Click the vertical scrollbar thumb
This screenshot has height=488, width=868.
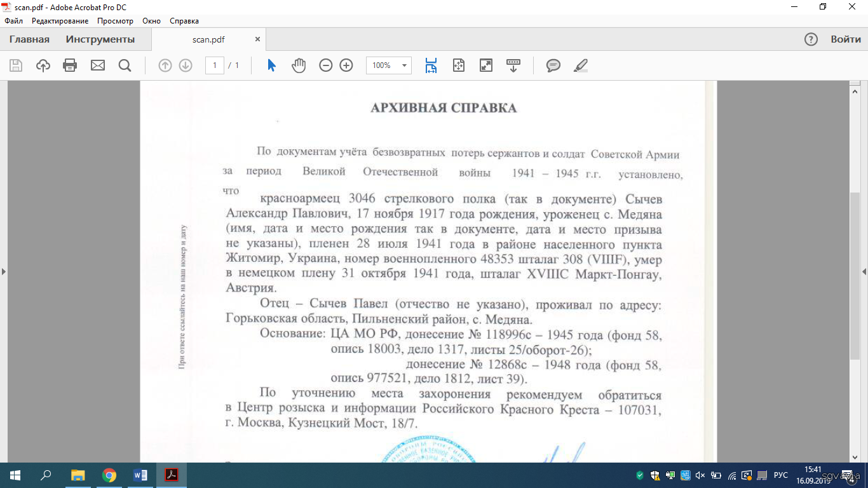coord(855,274)
